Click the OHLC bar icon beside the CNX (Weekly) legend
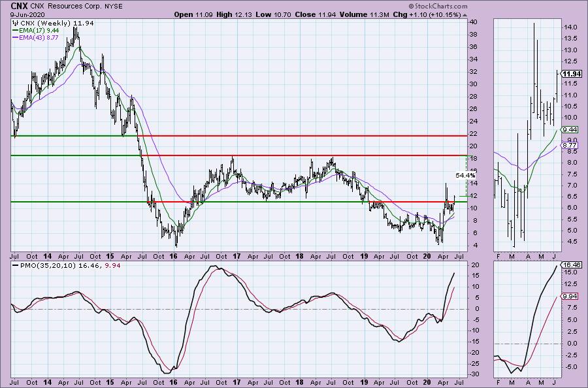Screen dimensions: 588x388 [x=16, y=24]
